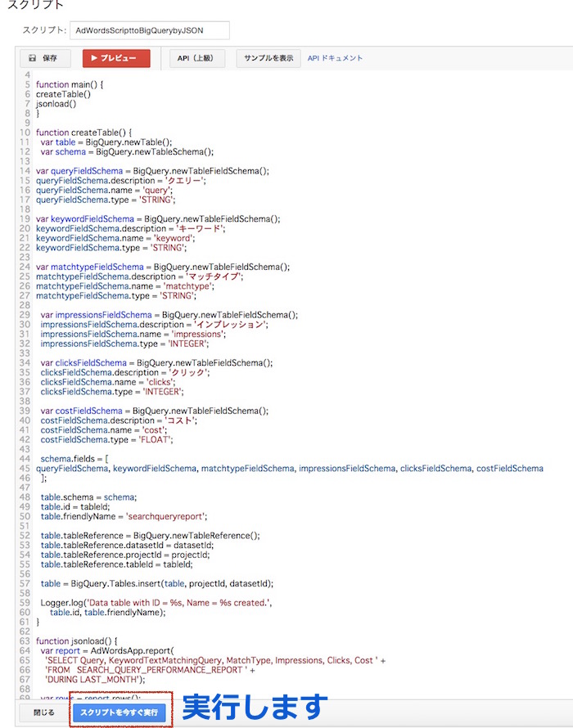Click line number 63 in gutter
Image resolution: width=573 pixels, height=728 pixels.
coord(25,641)
